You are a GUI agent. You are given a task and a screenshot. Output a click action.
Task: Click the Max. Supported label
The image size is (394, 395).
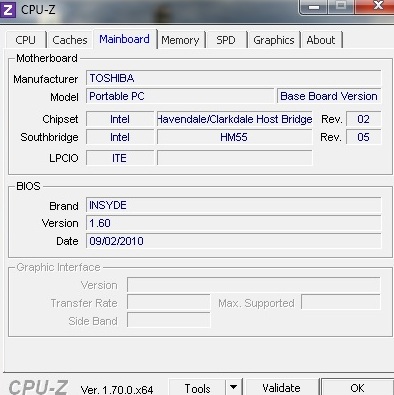point(256,303)
